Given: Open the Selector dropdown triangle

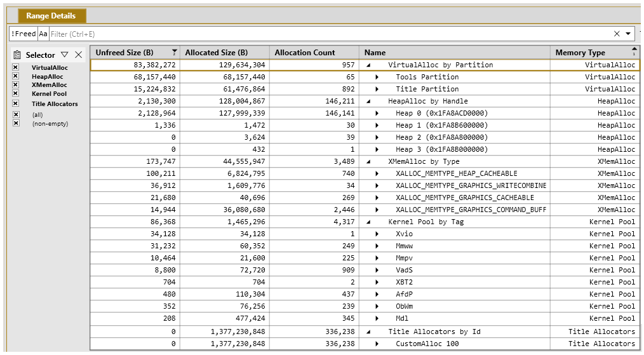Looking at the screenshot, I should click(65, 54).
